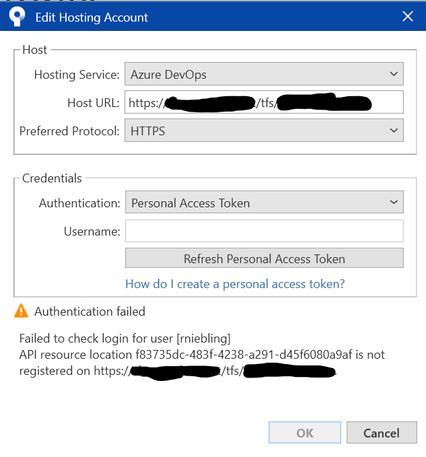Viewport: 426px width, 457px height.
Task: Click the 'Authentication:' label
Action: [79, 203]
